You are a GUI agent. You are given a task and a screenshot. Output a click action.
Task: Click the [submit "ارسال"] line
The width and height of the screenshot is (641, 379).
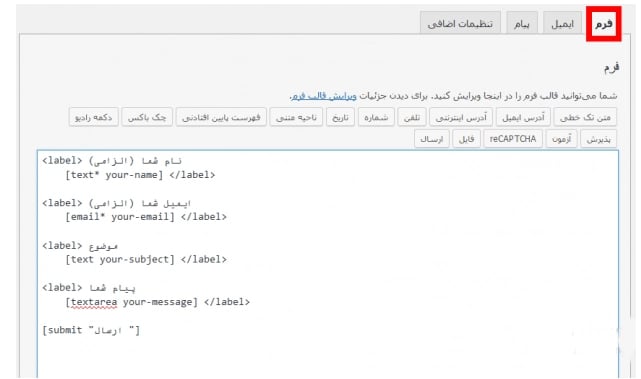pos(91,330)
